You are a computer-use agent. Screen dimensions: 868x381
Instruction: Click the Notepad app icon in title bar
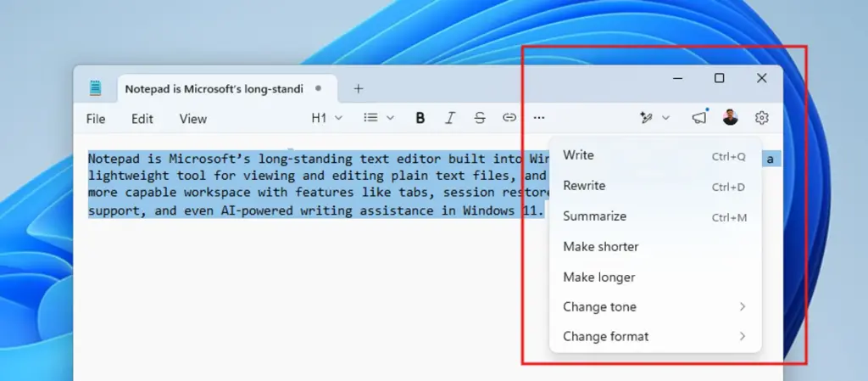pyautogui.click(x=95, y=88)
